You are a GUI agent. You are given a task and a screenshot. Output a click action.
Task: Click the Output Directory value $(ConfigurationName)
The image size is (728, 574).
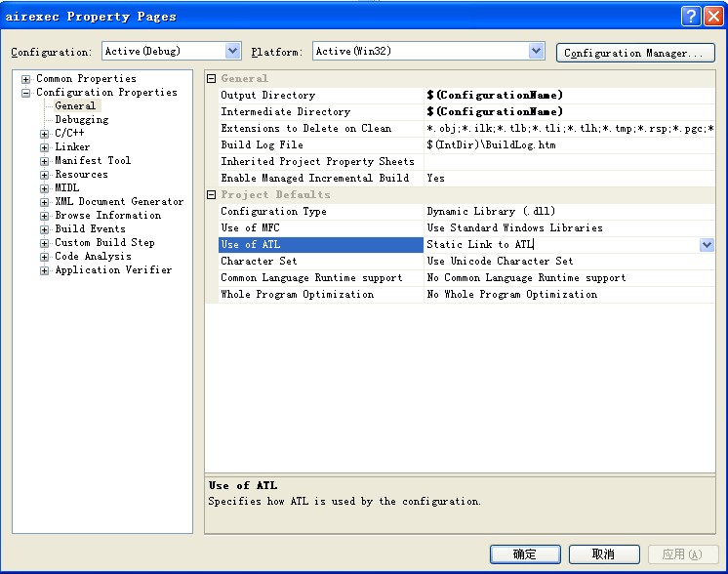point(495,96)
